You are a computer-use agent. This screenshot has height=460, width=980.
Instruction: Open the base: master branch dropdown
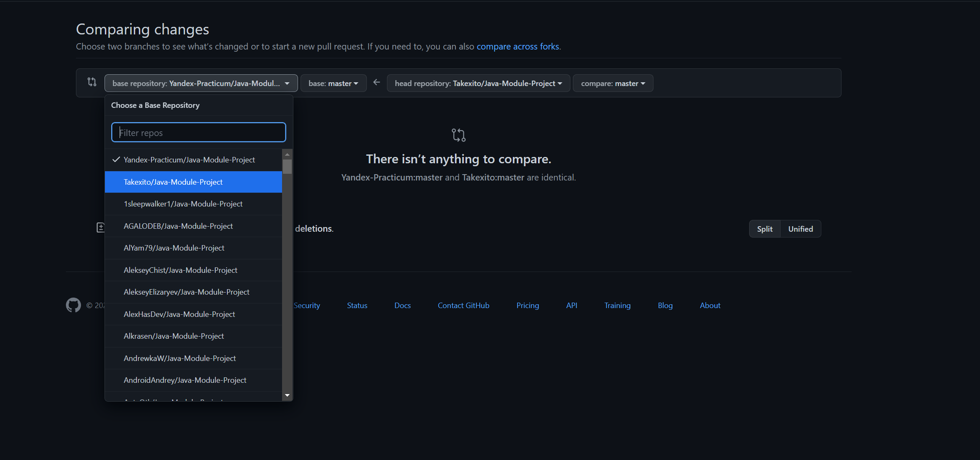point(333,83)
